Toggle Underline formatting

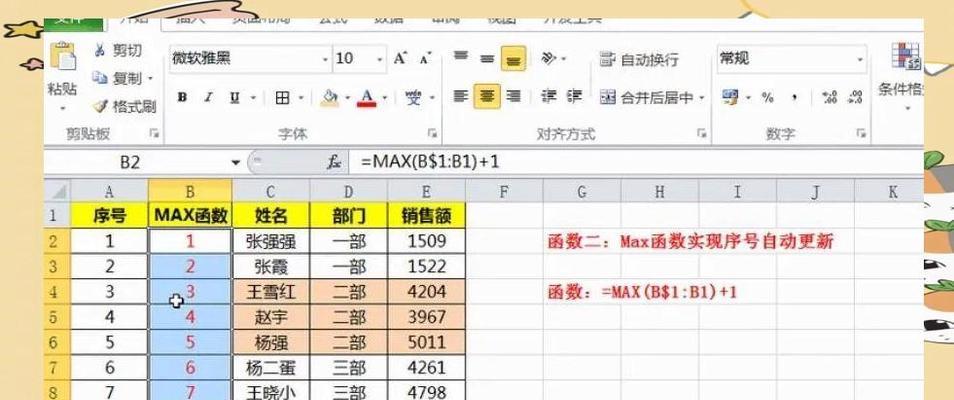234,97
